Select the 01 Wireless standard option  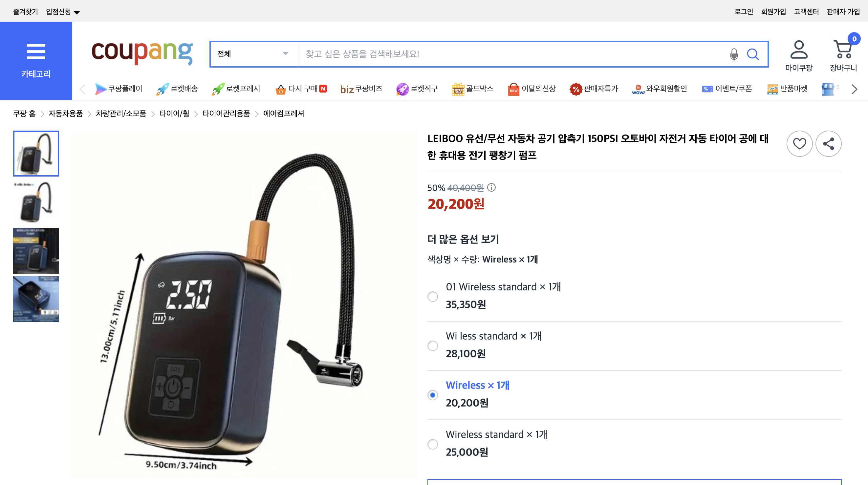(433, 296)
